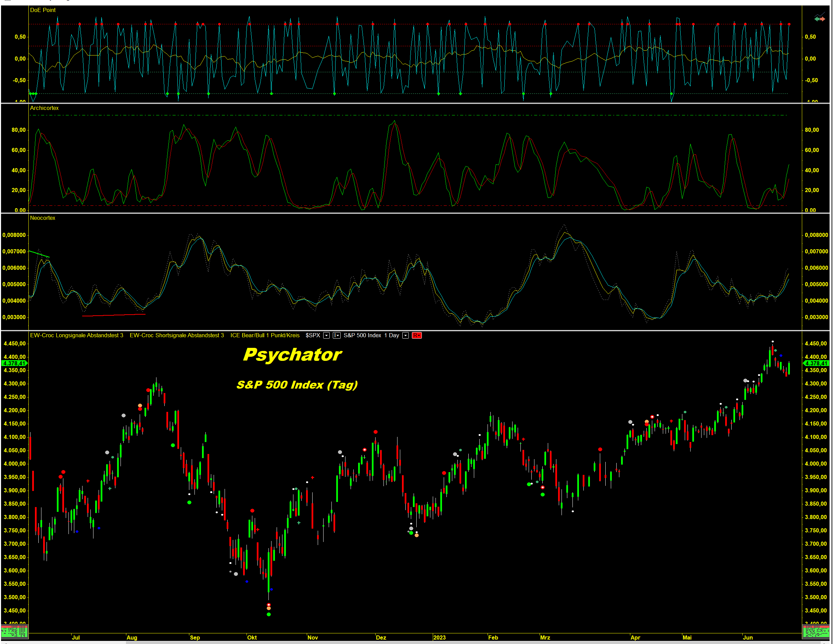Screen dimensions: 833x644
Task: Open the chart style 'I' dropdown
Action: click(x=337, y=336)
